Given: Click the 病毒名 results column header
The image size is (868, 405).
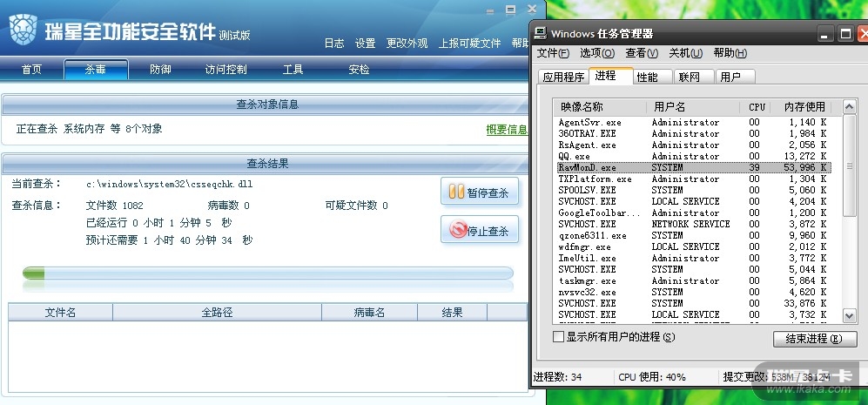Looking at the screenshot, I should (370, 313).
